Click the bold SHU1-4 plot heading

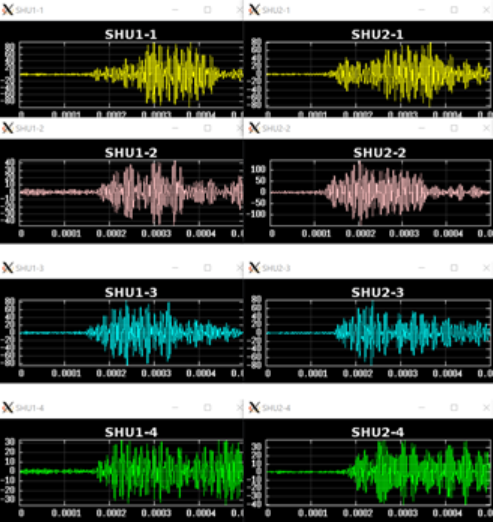(x=131, y=432)
